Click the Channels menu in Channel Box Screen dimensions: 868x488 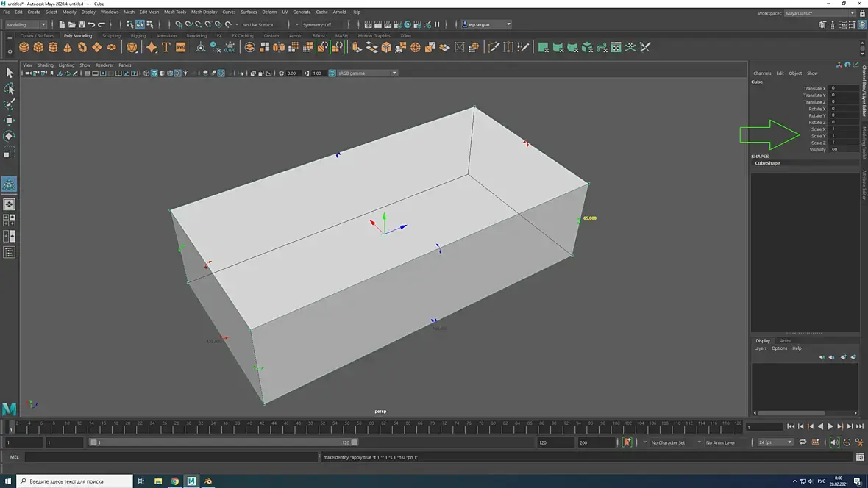[x=762, y=73]
